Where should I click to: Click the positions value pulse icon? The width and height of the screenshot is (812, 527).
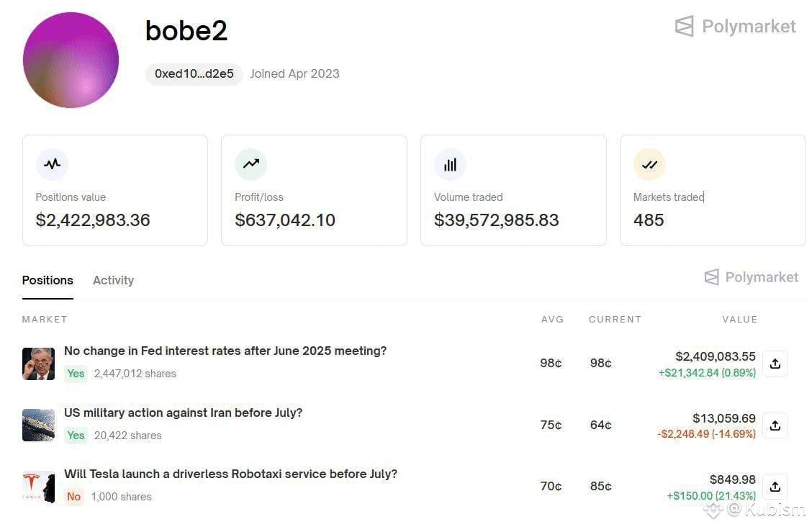click(x=52, y=164)
